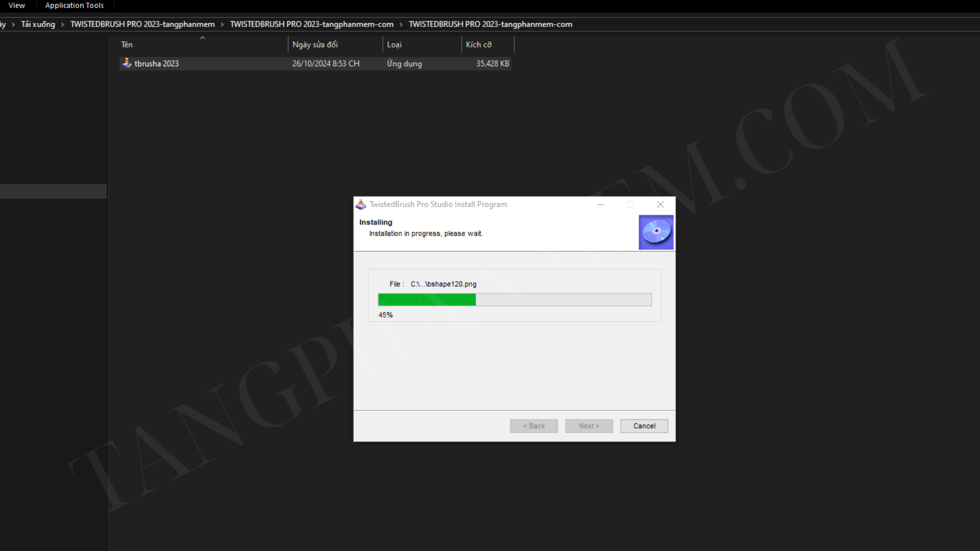
Task: Expand chevron after TWISTEDBRUSH PRO 2023-tangphanmem breadcrumb
Action: 223,24
